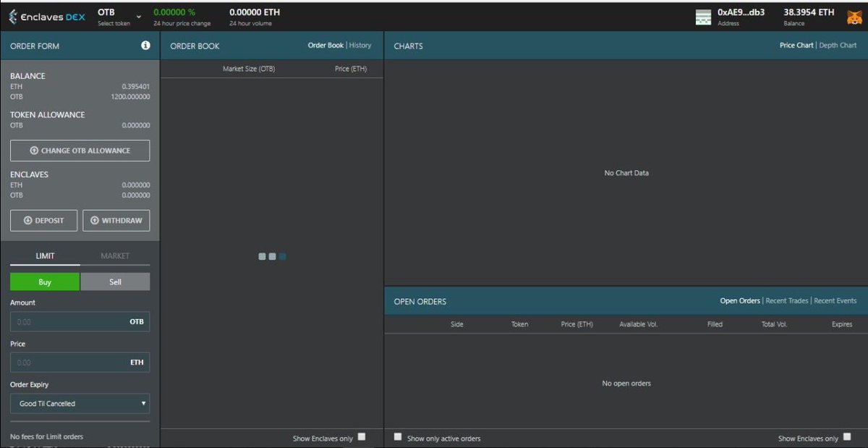This screenshot has height=448, width=868.
Task: Click the MetaMask fox icon
Action: pyautogui.click(x=854, y=17)
